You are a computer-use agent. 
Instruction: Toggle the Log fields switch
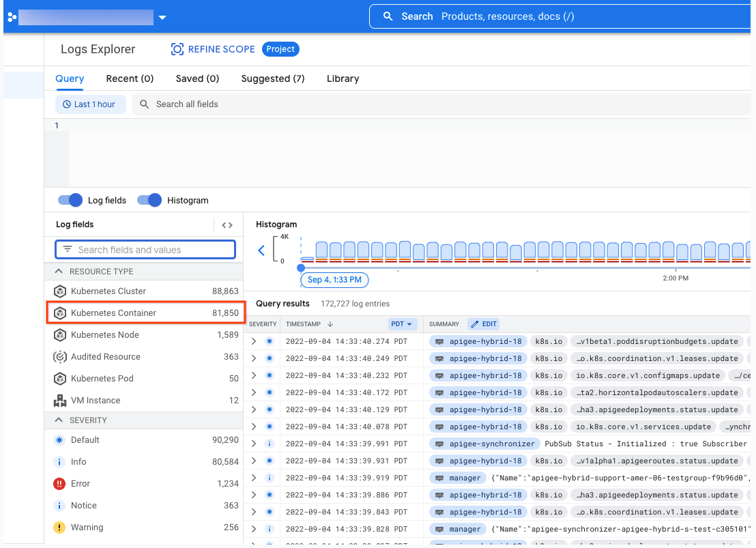pyautogui.click(x=70, y=201)
